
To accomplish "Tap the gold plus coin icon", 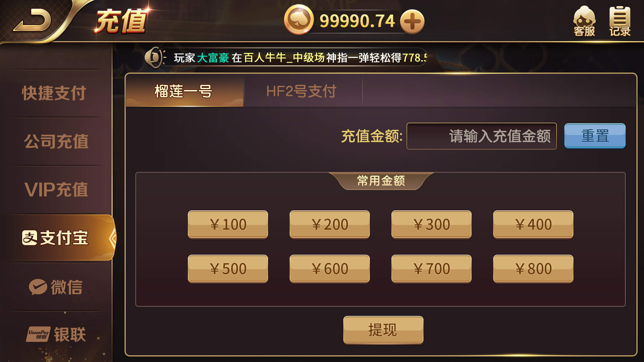I will pos(412,22).
